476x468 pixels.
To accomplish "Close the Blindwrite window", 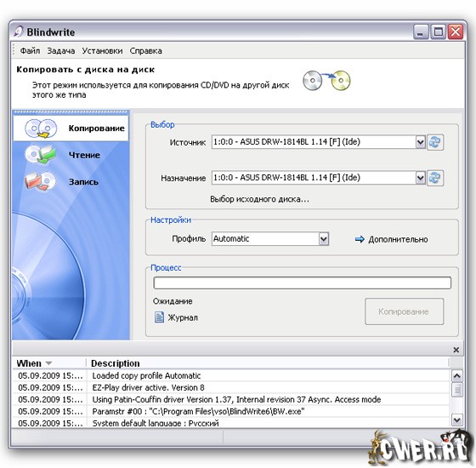I will pyautogui.click(x=456, y=31).
